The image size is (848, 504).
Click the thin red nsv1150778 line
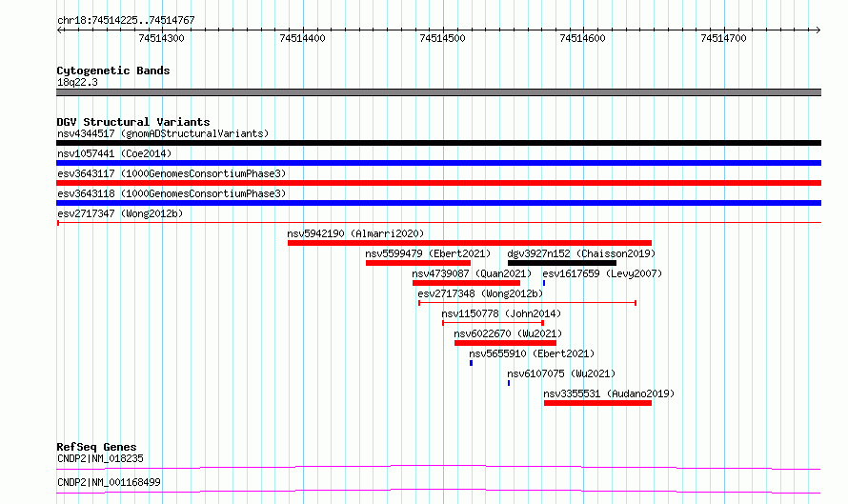[x=494, y=323]
